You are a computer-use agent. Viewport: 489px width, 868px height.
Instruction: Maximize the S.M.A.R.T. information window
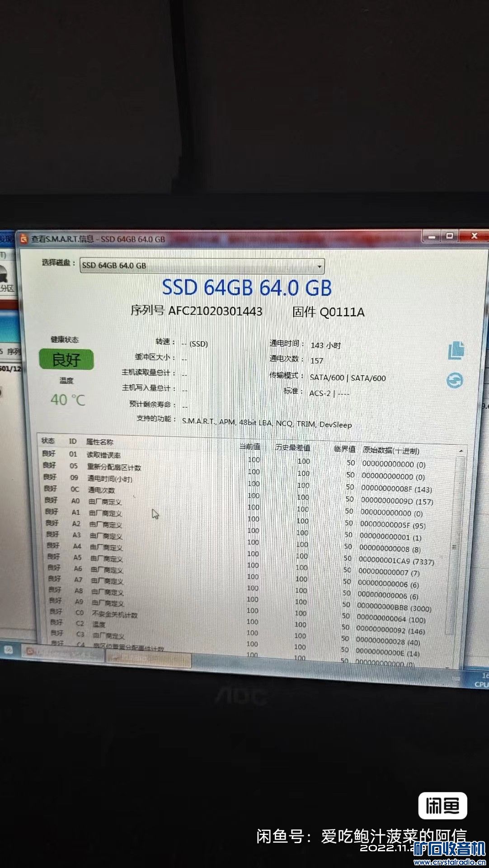click(x=450, y=236)
